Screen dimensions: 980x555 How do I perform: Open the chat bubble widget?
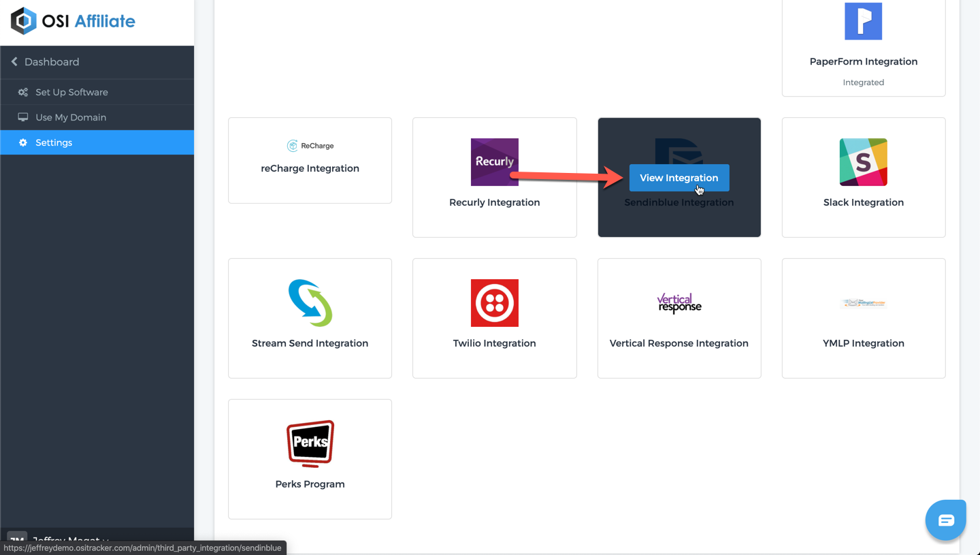pos(945,520)
